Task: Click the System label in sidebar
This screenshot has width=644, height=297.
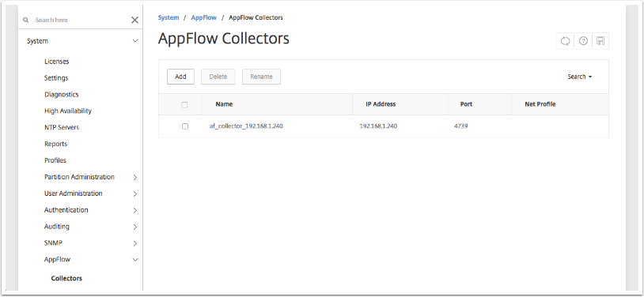Action: point(37,41)
